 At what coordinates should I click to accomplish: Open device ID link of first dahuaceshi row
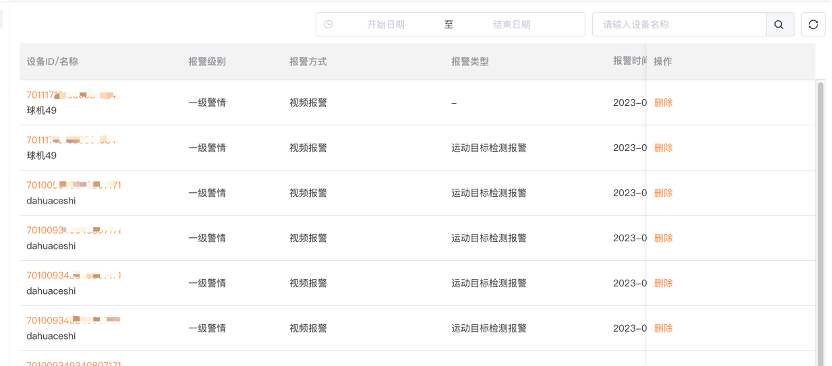(x=74, y=185)
